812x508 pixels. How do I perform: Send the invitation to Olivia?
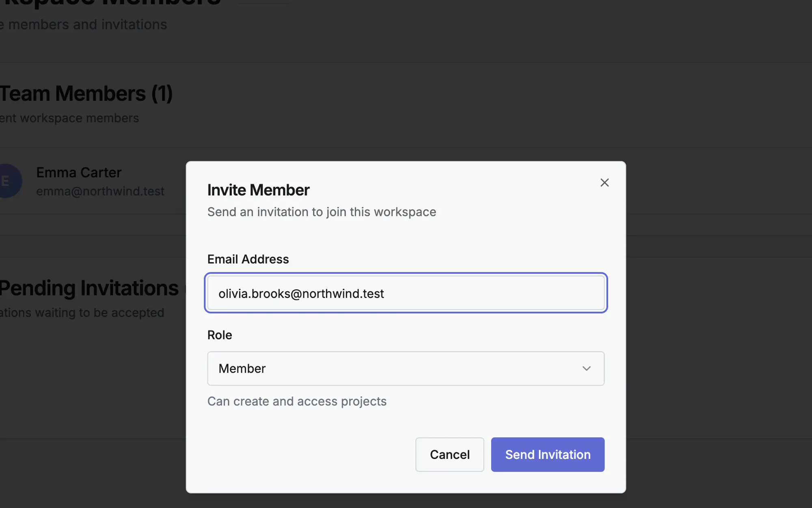(548, 454)
